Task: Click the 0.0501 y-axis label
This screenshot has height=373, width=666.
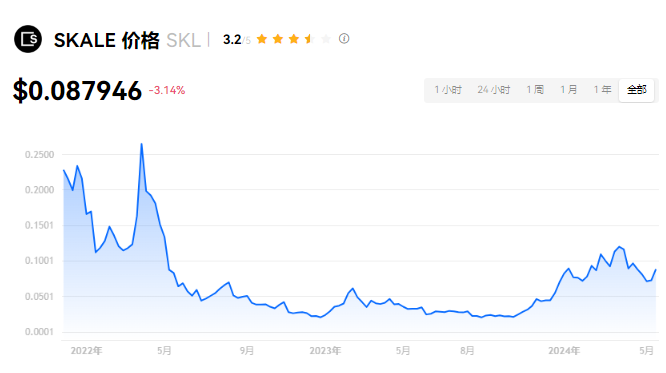Action: [40, 297]
